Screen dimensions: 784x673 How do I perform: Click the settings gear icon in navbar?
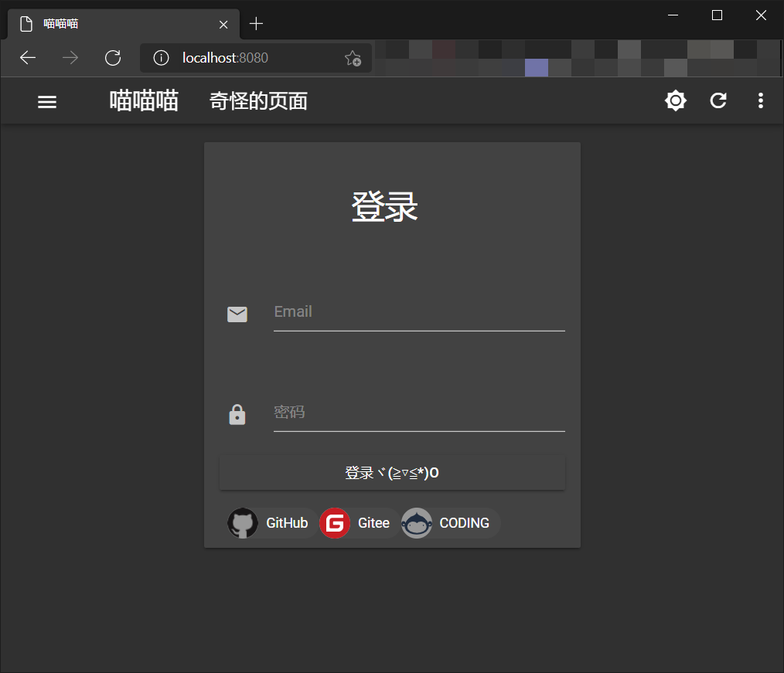click(x=675, y=100)
